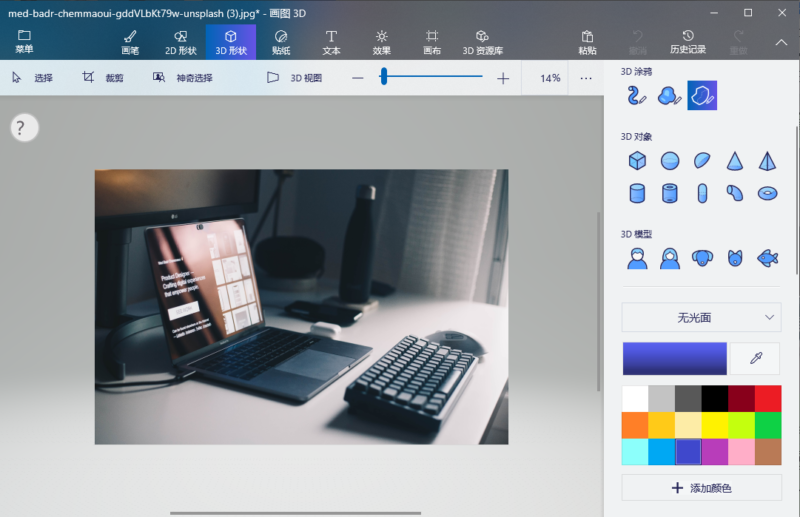This screenshot has width=800, height=517.
Task: Open the three-dots more options menu
Action: pos(586,78)
